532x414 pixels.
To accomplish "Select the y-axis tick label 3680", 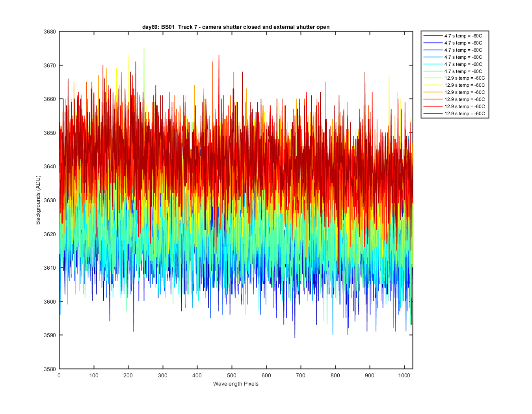I will pos(50,32).
